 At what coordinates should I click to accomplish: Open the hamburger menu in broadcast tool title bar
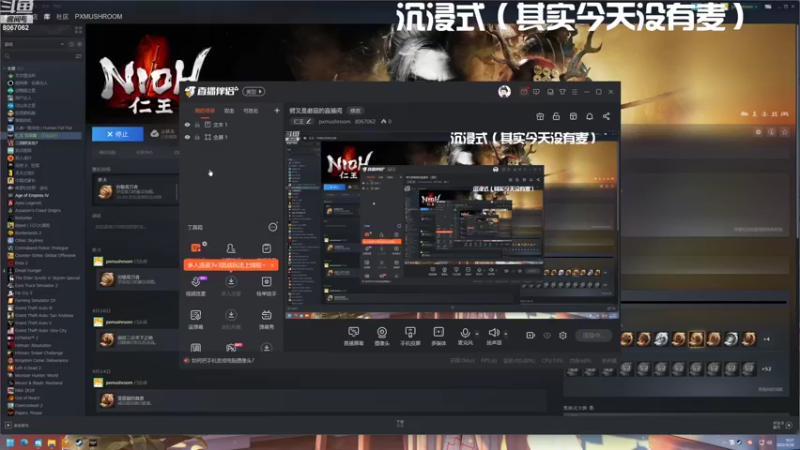(x=574, y=92)
